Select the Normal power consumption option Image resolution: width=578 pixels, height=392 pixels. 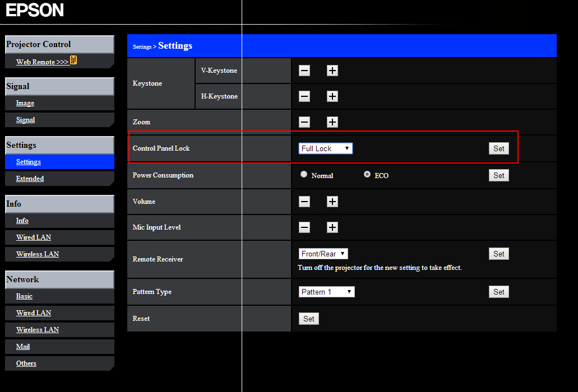[303, 174]
